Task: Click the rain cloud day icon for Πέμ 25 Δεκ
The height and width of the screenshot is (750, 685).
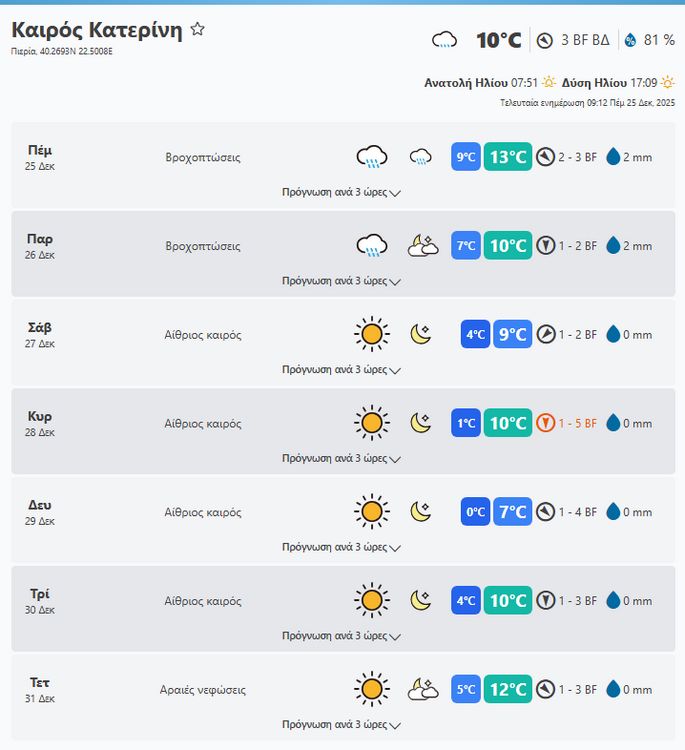Action: pos(372,157)
